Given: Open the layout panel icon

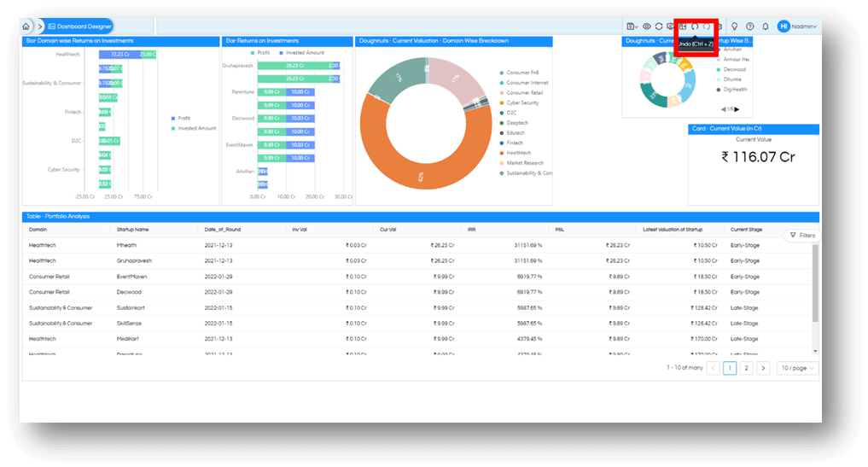Looking at the screenshot, I should [683, 26].
